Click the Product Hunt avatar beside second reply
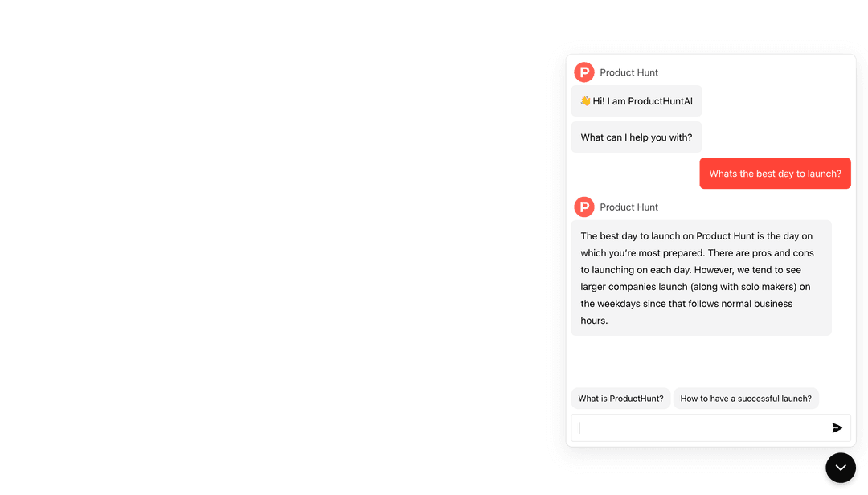The height and width of the screenshot is (495, 868). (584, 207)
